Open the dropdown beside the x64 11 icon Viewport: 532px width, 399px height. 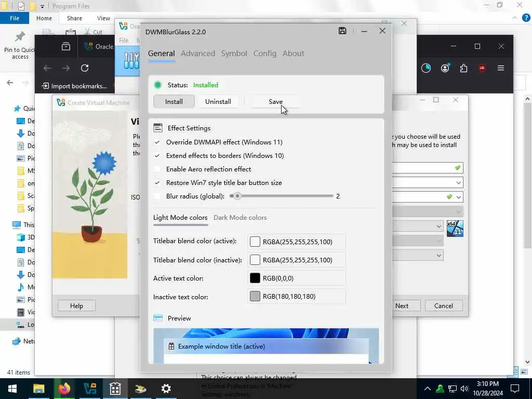tap(438, 226)
